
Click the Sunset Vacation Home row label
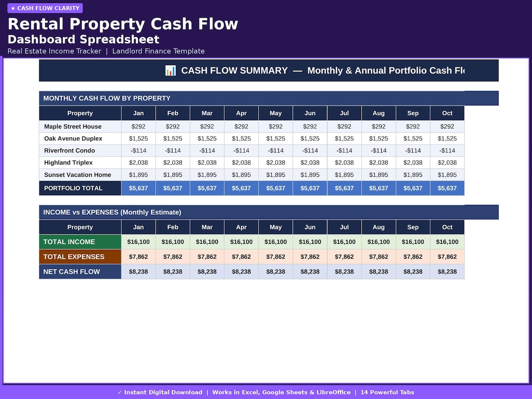(80, 175)
